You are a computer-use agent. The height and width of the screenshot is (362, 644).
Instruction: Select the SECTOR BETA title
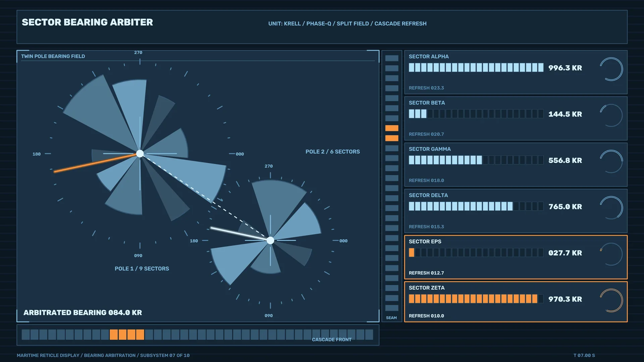(427, 103)
